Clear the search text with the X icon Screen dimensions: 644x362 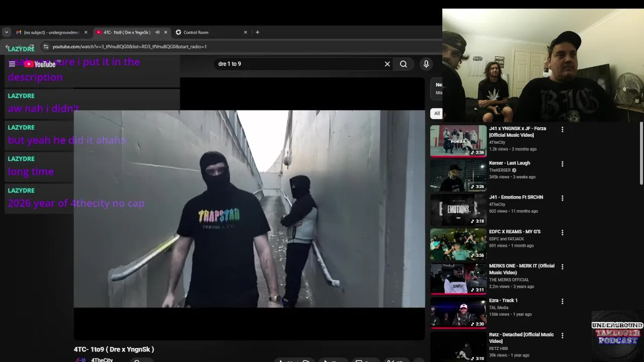(387, 64)
